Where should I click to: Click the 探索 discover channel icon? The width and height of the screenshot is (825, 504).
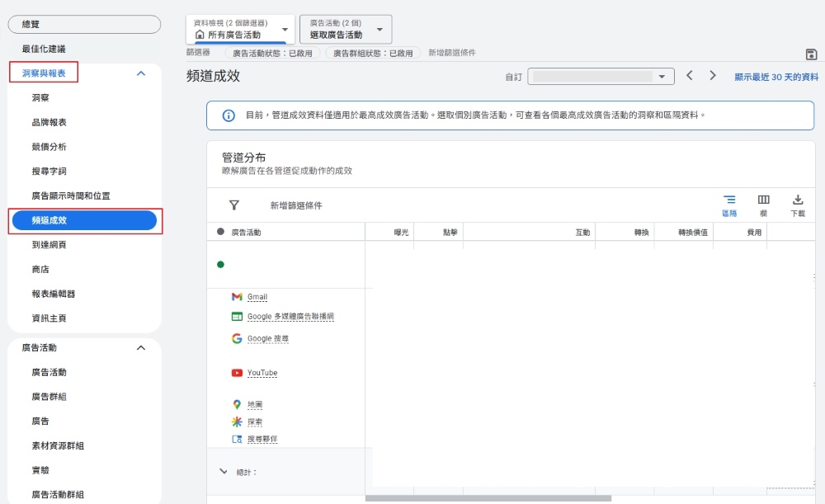[237, 421]
